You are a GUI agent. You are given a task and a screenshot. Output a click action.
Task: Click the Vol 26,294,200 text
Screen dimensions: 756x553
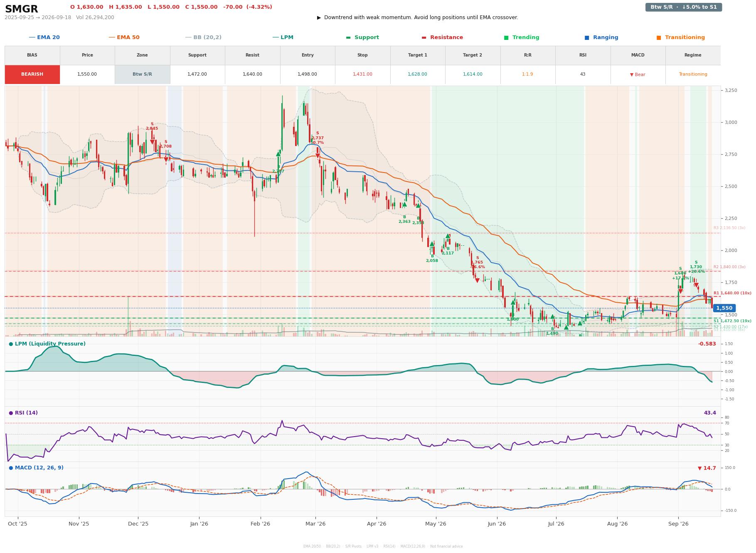click(95, 17)
